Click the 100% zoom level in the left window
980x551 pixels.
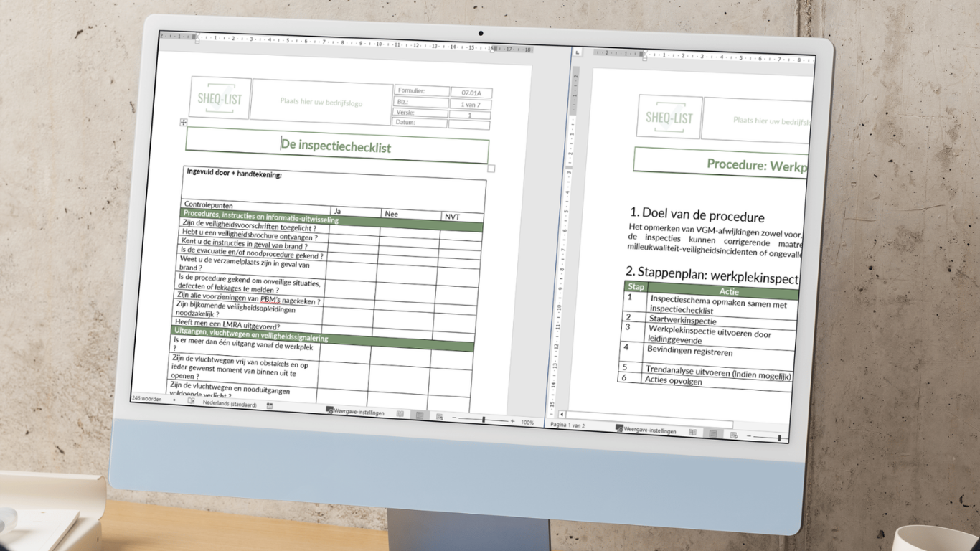click(527, 423)
